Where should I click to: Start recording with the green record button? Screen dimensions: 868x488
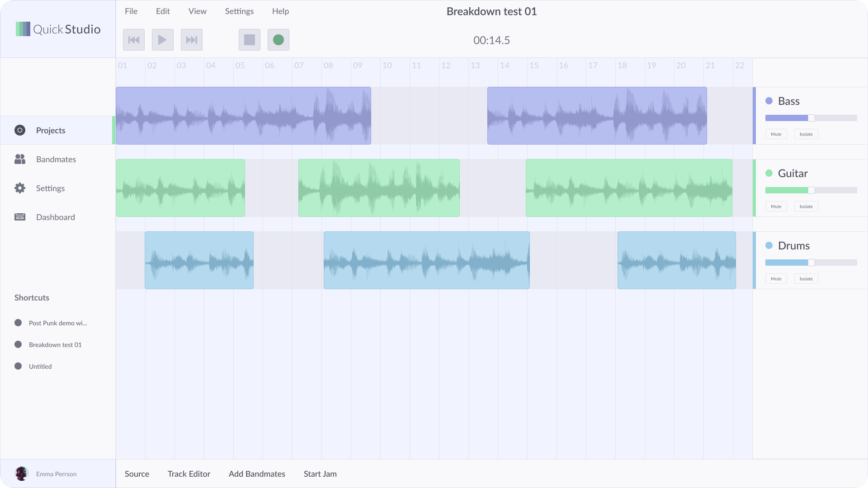pyautogui.click(x=278, y=40)
